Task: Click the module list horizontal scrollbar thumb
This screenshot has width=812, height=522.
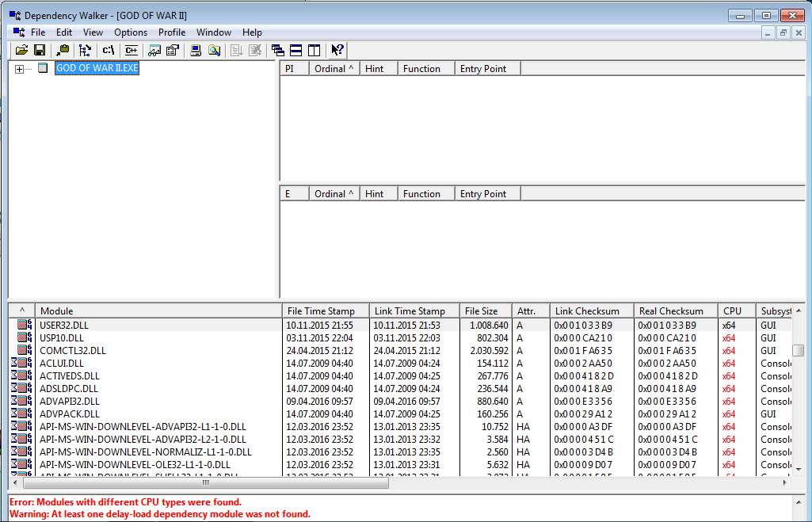Action: (206, 482)
